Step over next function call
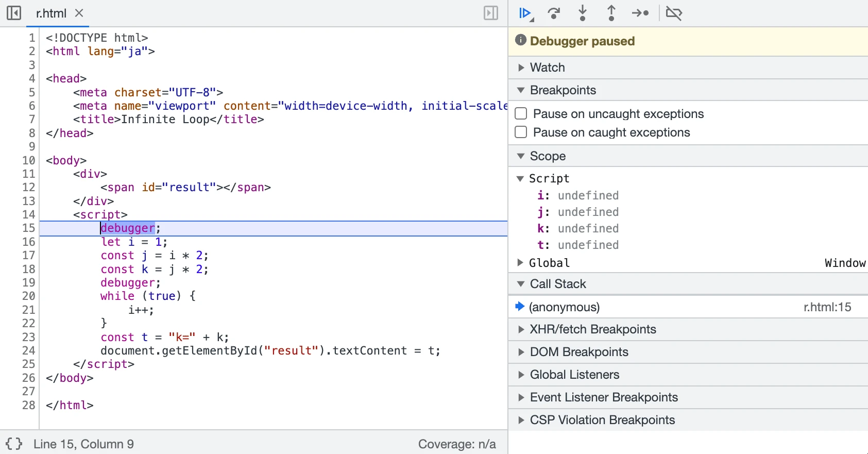 (554, 13)
